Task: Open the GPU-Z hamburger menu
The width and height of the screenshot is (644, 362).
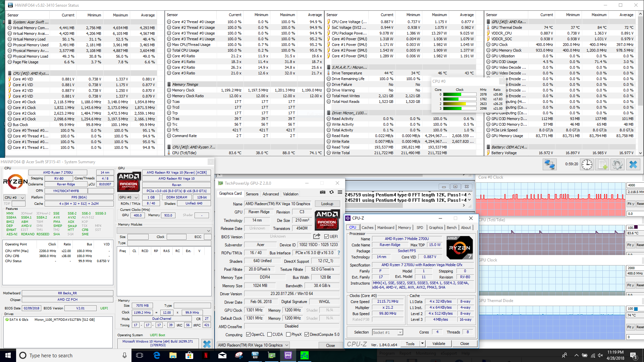Action: click(x=340, y=192)
